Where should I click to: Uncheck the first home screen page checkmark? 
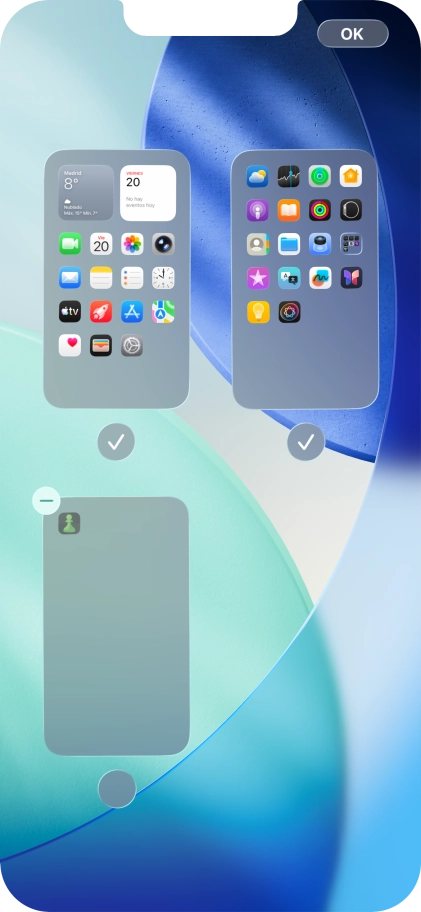pos(116,442)
